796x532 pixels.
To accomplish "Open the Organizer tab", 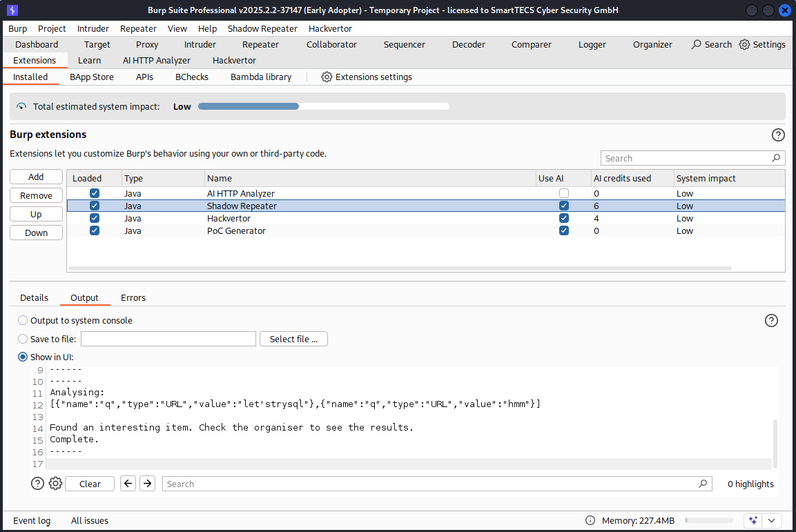I will [652, 45].
